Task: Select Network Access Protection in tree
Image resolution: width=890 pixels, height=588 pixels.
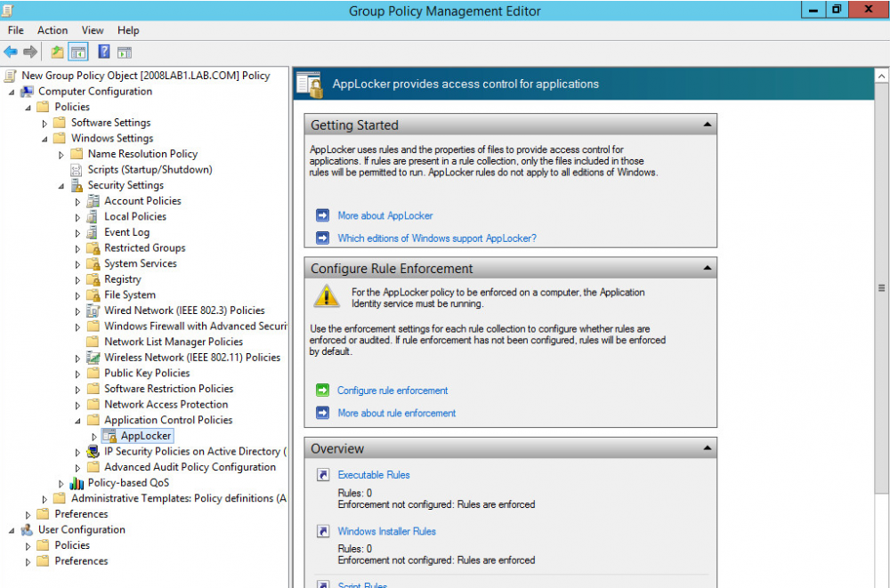Action: point(166,405)
